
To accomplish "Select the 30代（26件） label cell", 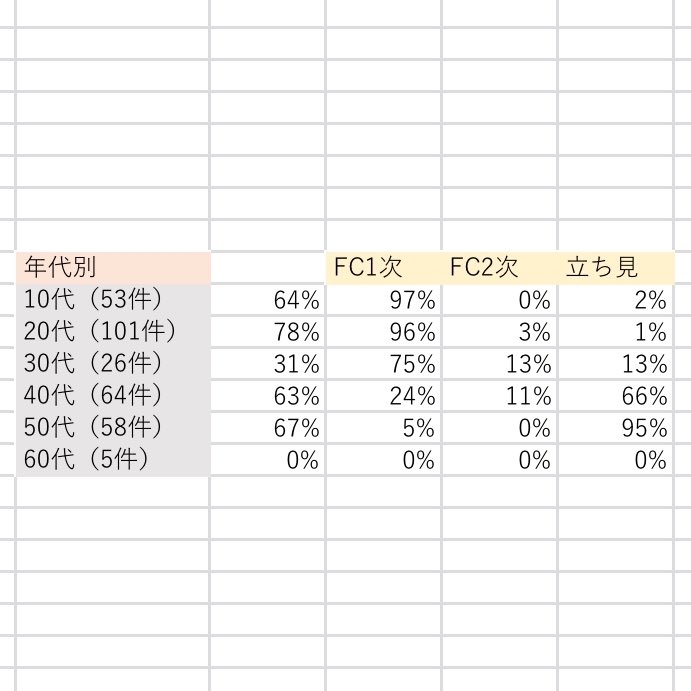I will [112, 363].
